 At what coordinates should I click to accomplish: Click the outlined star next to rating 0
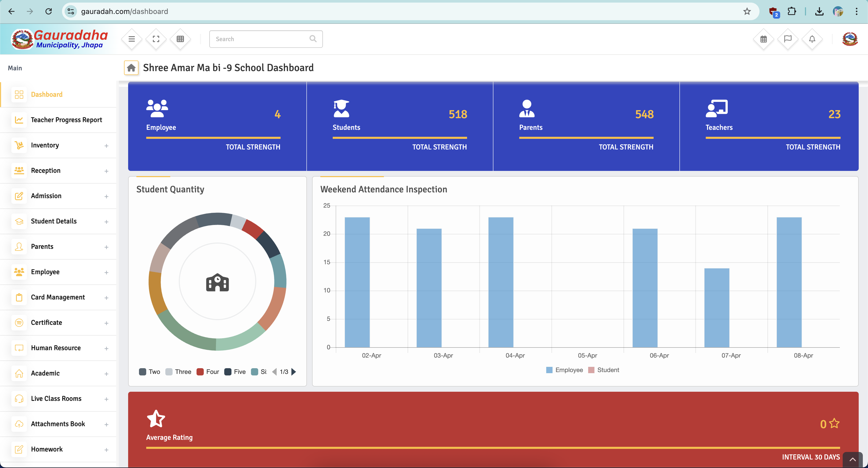pyautogui.click(x=834, y=423)
